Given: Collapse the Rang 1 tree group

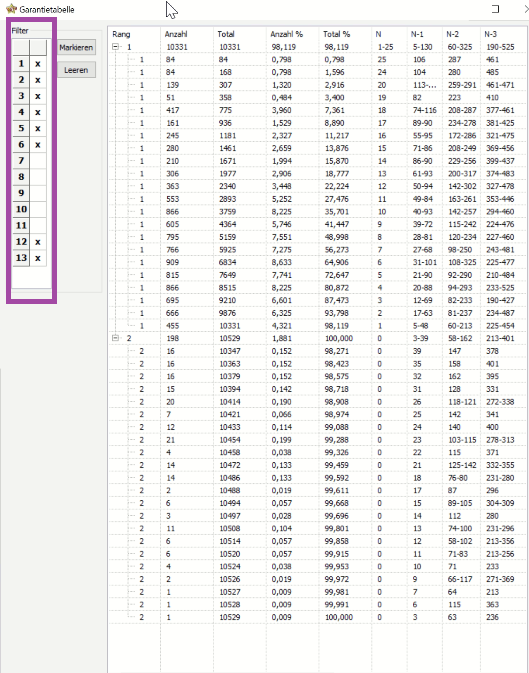Looking at the screenshot, I should click(116, 47).
